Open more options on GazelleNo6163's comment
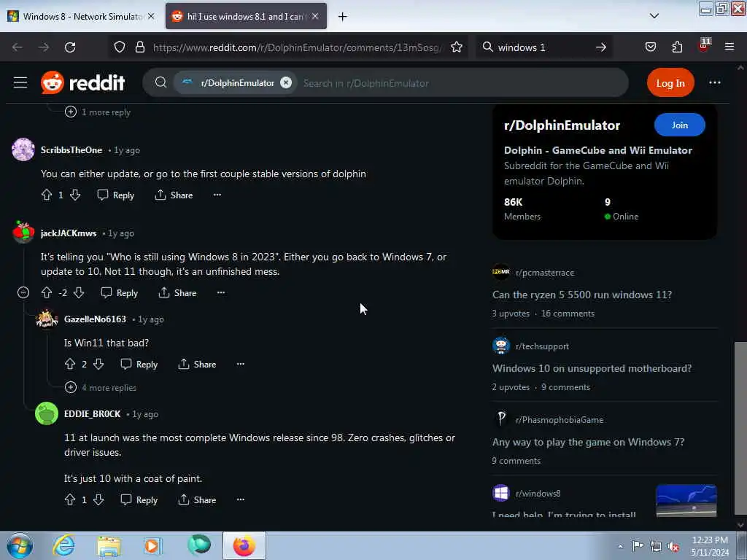Image resolution: width=747 pixels, height=560 pixels. click(x=241, y=364)
